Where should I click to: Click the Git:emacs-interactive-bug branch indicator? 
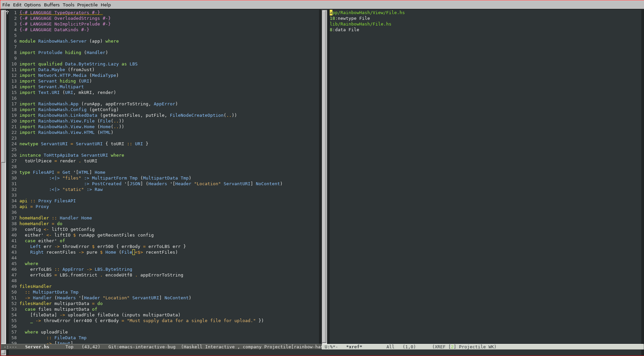[x=142, y=347]
